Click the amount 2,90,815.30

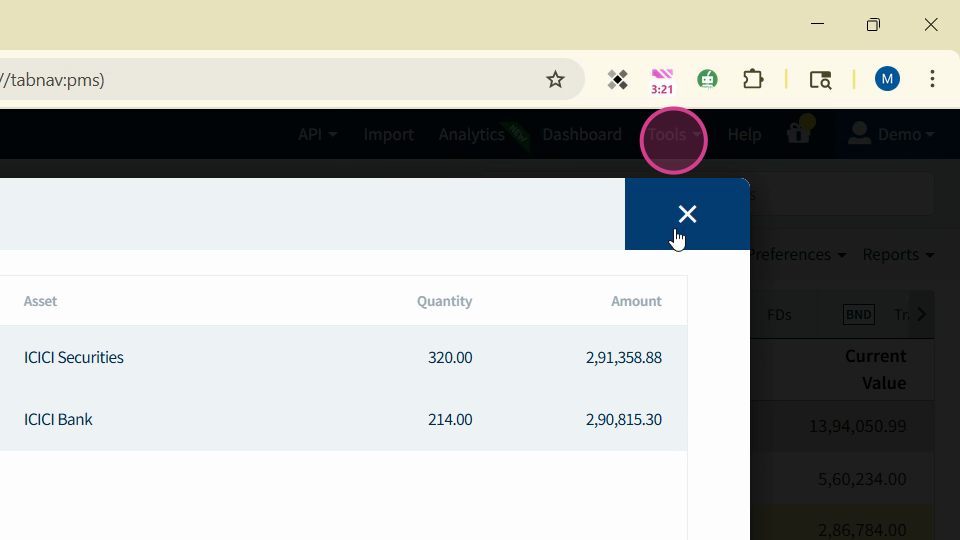(623, 419)
